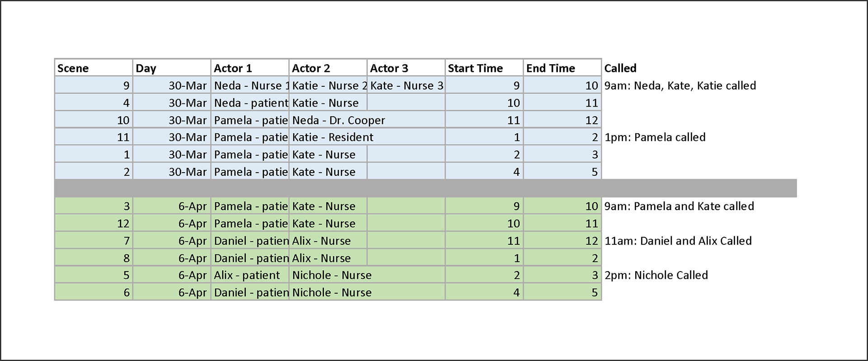Select the Actor 2 header cell
The height and width of the screenshot is (361, 868).
click(328, 68)
